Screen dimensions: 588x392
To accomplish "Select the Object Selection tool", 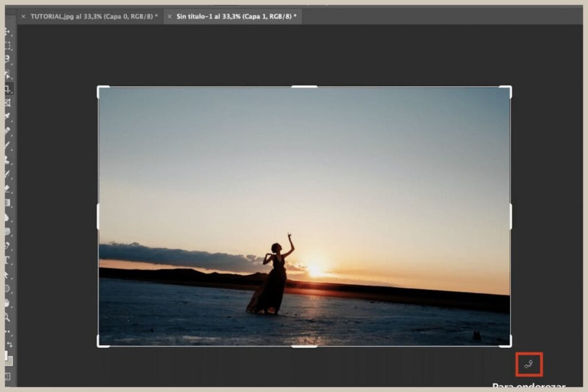I will click(7, 74).
